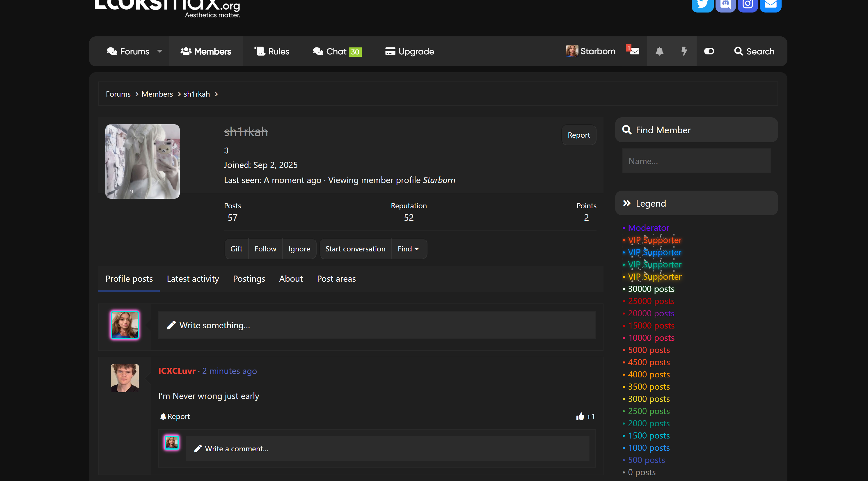
Task: Click the 10000 posts legend entry
Action: [651, 338]
